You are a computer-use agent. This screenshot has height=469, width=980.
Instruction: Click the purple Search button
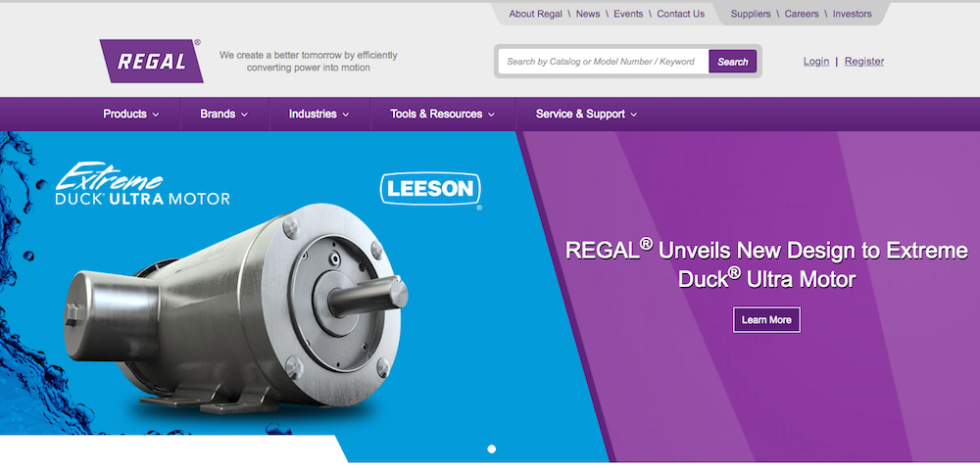pyautogui.click(x=732, y=62)
